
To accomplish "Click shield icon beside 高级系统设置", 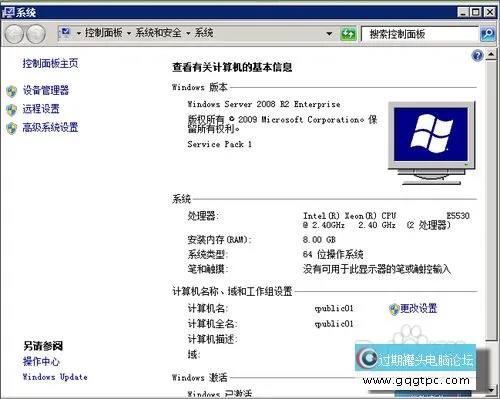I will (x=12, y=128).
